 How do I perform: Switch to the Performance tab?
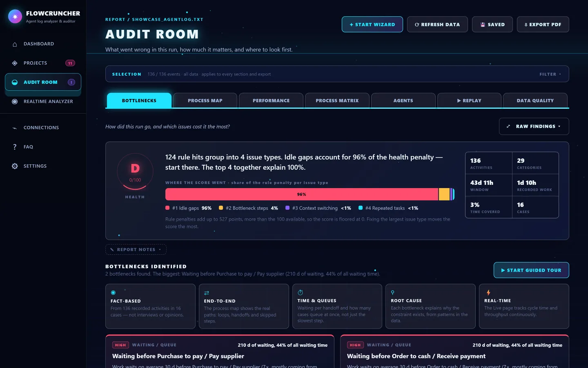271,101
